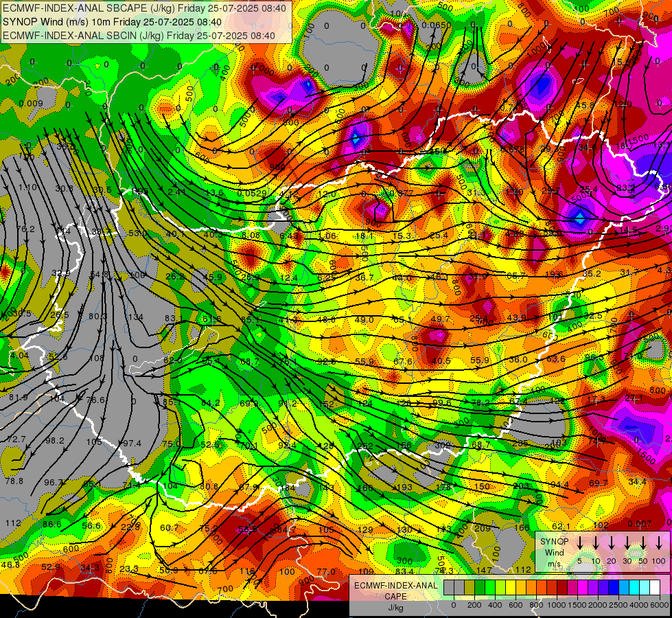Click the 'ECMWF-INDEX-ANAL SBCAPE (J/kg)' title line

pos(144,8)
